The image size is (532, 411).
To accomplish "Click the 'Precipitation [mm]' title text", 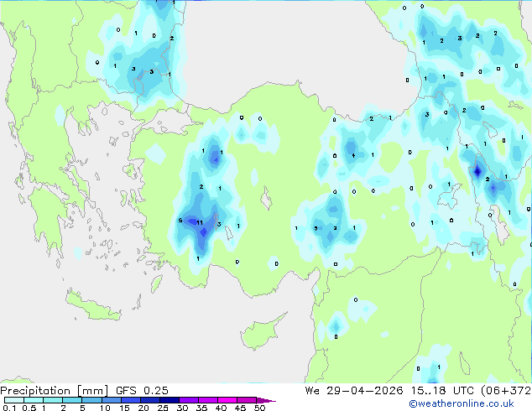I will click(x=55, y=391).
